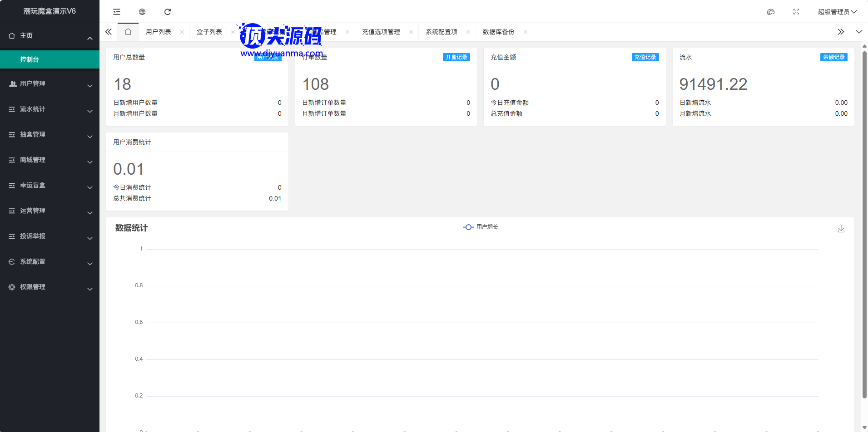868x432 pixels.
Task: Switch to the 数据库备份 tab
Action: 498,32
